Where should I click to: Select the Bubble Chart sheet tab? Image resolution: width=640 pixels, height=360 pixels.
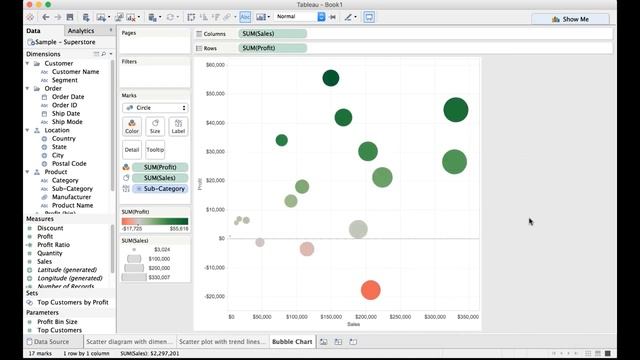coord(292,342)
